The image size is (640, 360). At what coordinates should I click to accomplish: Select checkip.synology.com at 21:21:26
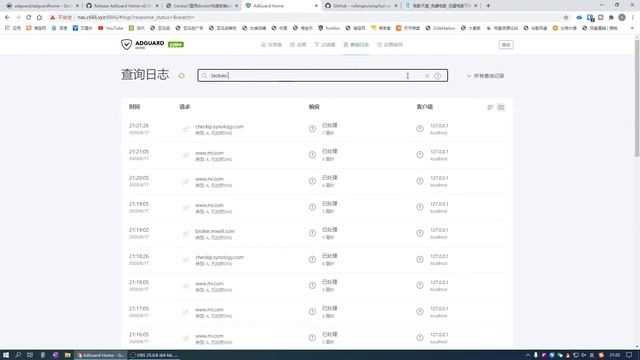[219, 127]
